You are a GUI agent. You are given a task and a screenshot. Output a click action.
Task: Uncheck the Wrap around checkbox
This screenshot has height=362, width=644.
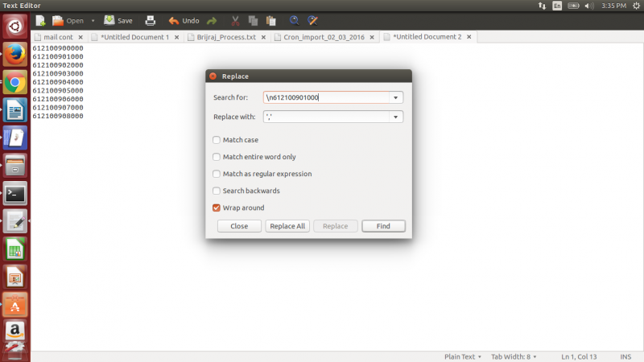[x=217, y=208]
